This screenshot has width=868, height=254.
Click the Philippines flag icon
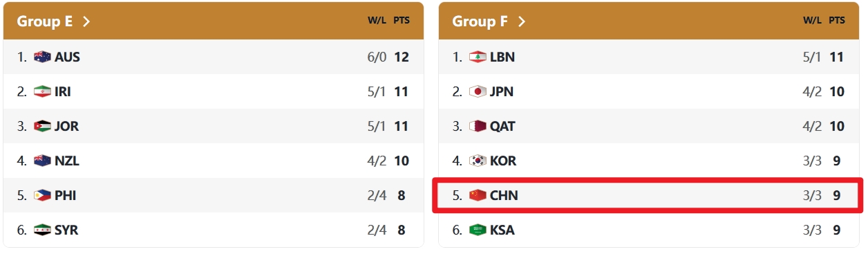[x=42, y=195]
